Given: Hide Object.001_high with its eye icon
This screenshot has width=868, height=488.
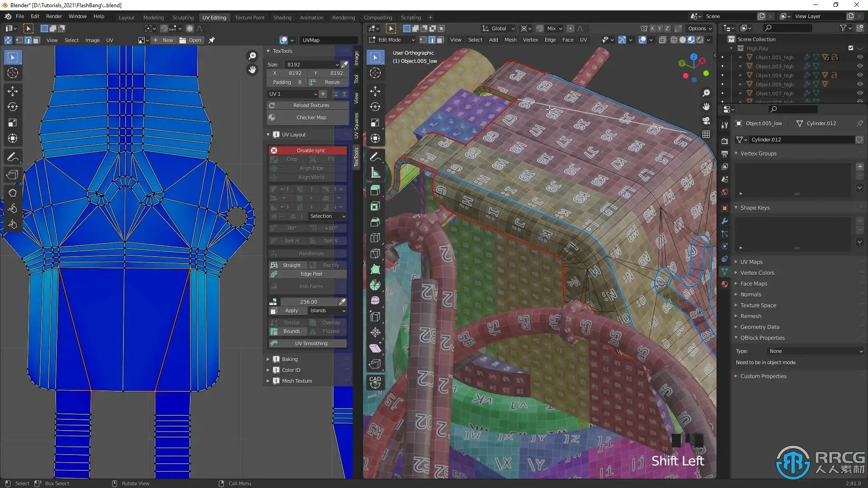Looking at the screenshot, I should (860, 57).
